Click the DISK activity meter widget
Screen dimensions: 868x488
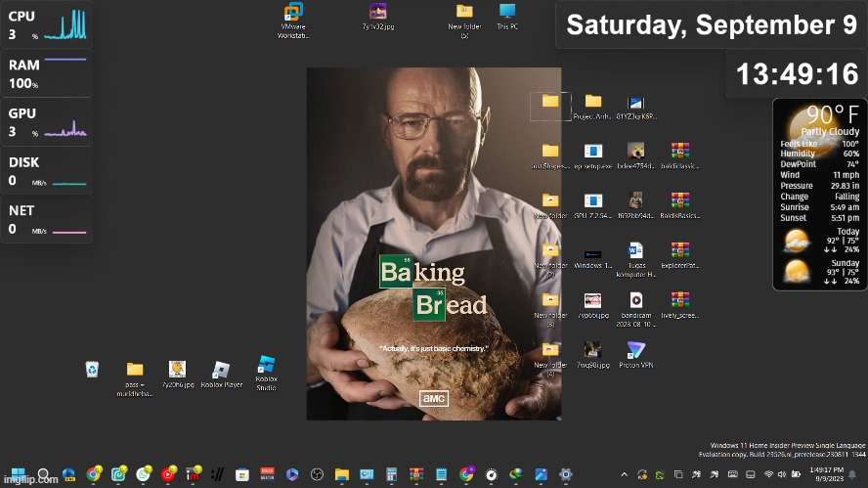coord(47,170)
